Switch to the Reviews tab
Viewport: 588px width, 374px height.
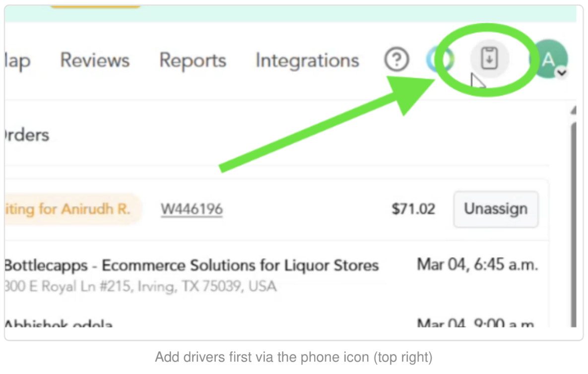pyautogui.click(x=95, y=60)
